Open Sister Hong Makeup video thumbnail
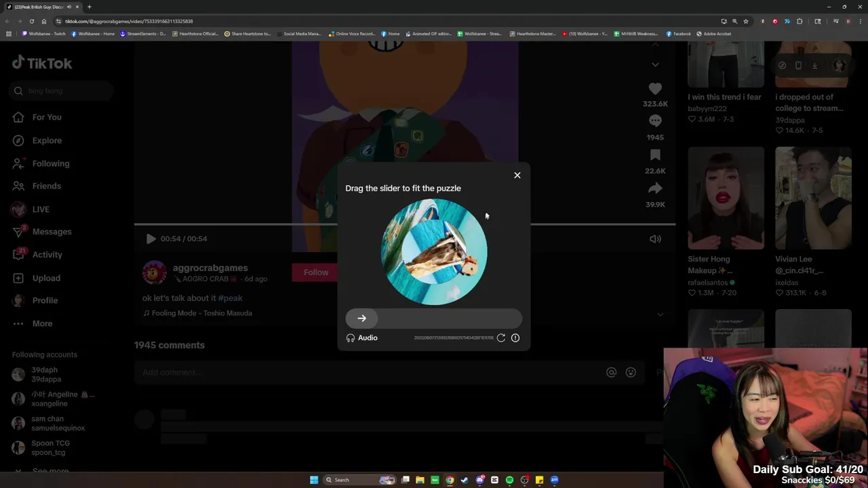This screenshot has width=868, height=488. tap(726, 198)
